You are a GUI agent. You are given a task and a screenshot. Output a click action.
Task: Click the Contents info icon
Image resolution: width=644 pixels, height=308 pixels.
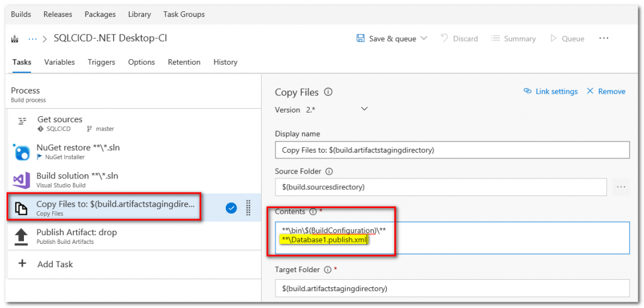click(313, 211)
